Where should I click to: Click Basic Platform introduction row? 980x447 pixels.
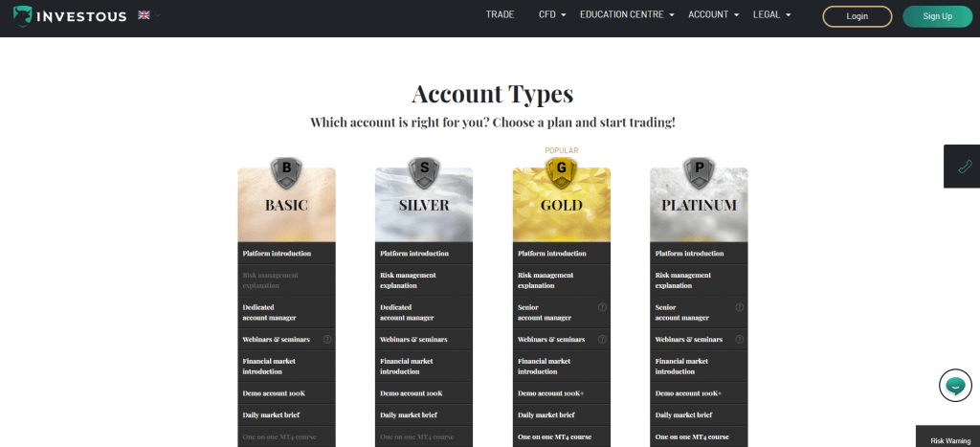coord(286,254)
